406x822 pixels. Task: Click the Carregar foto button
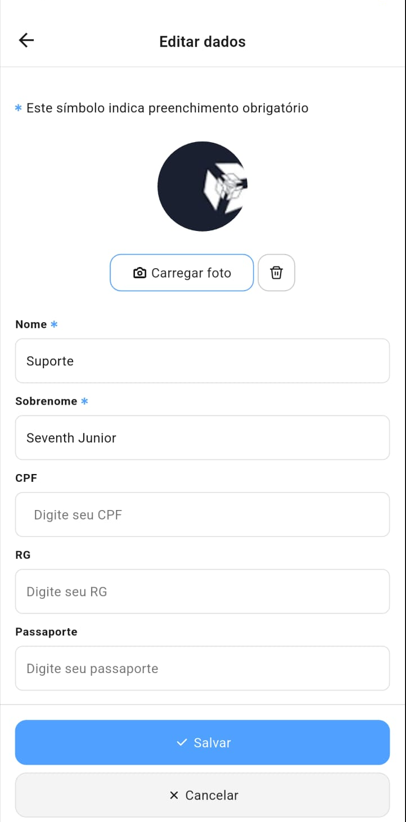point(181,273)
